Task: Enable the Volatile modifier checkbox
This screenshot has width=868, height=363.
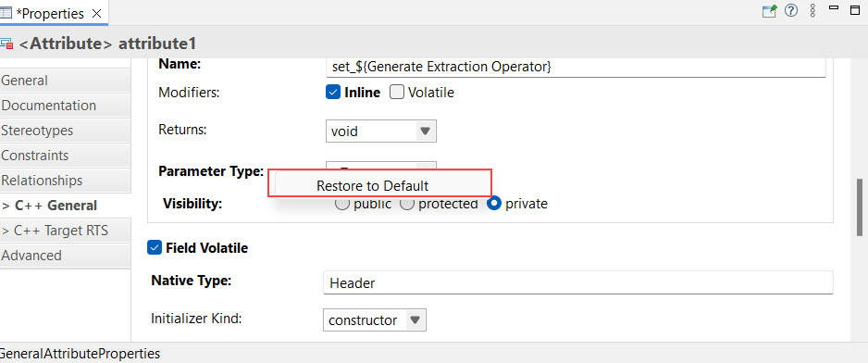Action: 397,93
